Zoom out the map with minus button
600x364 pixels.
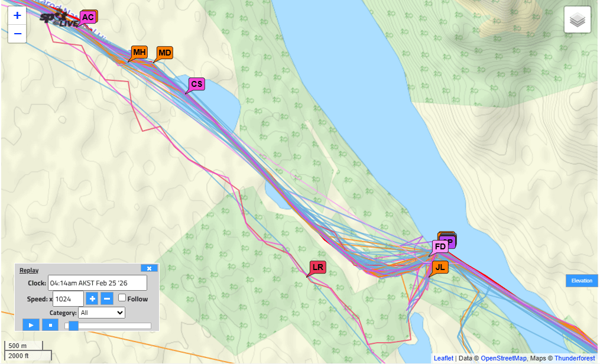17,34
